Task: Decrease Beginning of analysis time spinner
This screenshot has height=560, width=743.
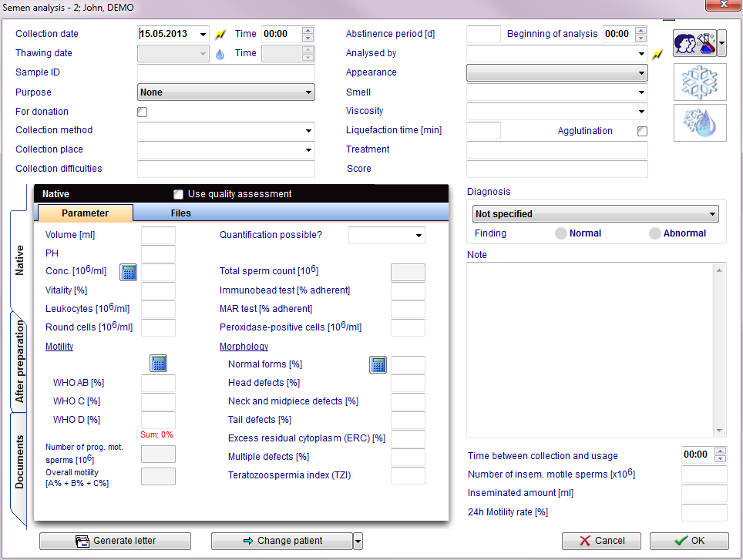Action: tap(641, 38)
